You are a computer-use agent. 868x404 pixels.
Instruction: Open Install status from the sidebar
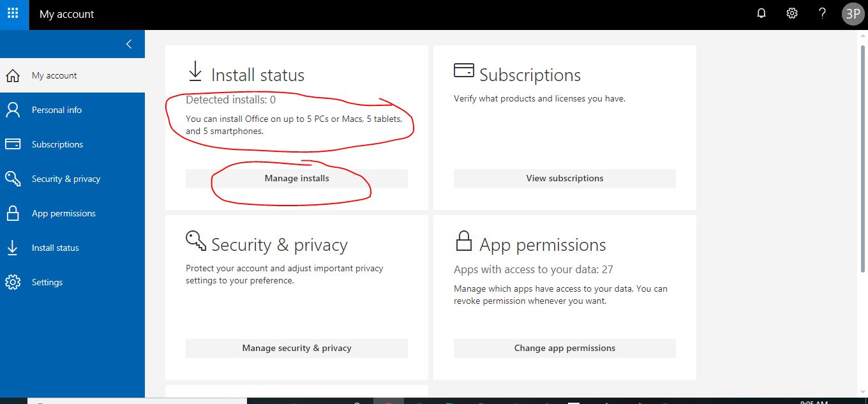[72, 248]
